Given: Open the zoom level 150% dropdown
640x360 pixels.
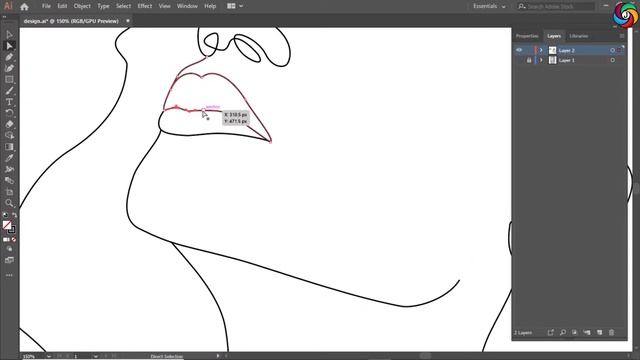Looking at the screenshot, I should click(49, 356).
